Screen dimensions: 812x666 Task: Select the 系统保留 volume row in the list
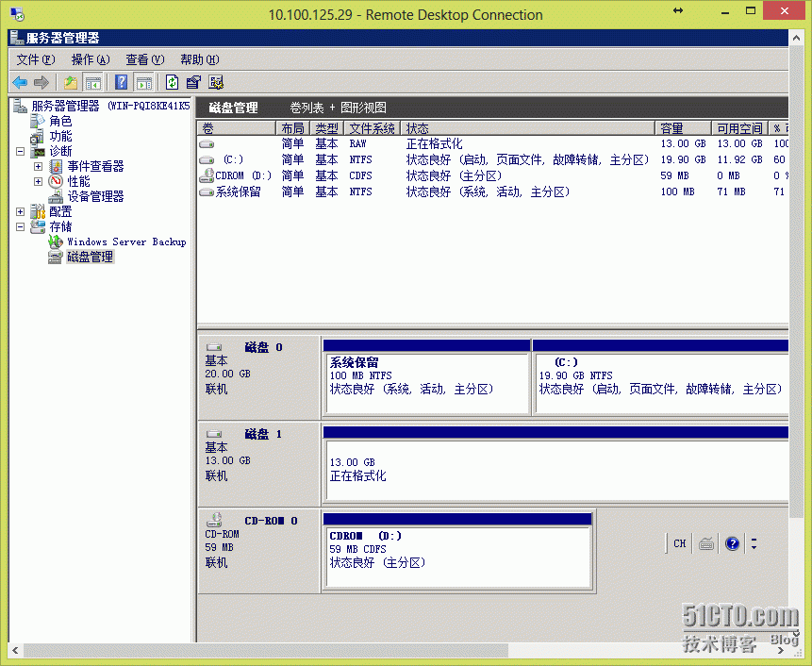click(x=493, y=192)
